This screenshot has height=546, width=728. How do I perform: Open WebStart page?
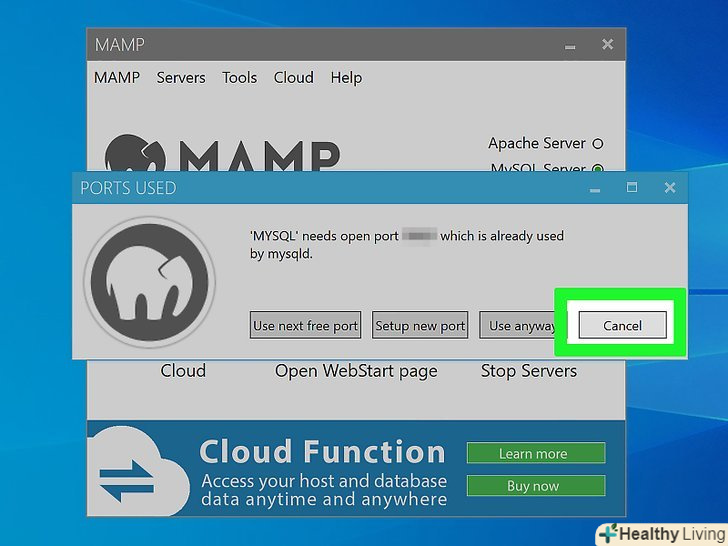(x=356, y=371)
